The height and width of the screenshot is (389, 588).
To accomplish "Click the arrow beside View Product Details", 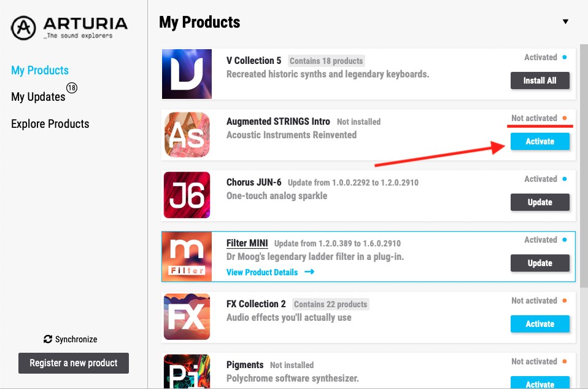I will click(x=309, y=272).
